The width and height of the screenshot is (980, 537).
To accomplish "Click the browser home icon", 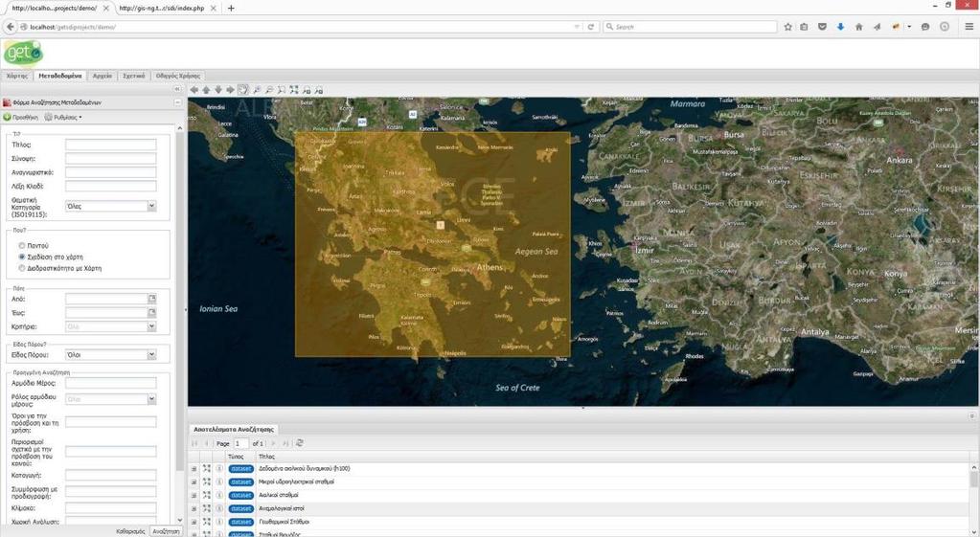I will (x=858, y=27).
